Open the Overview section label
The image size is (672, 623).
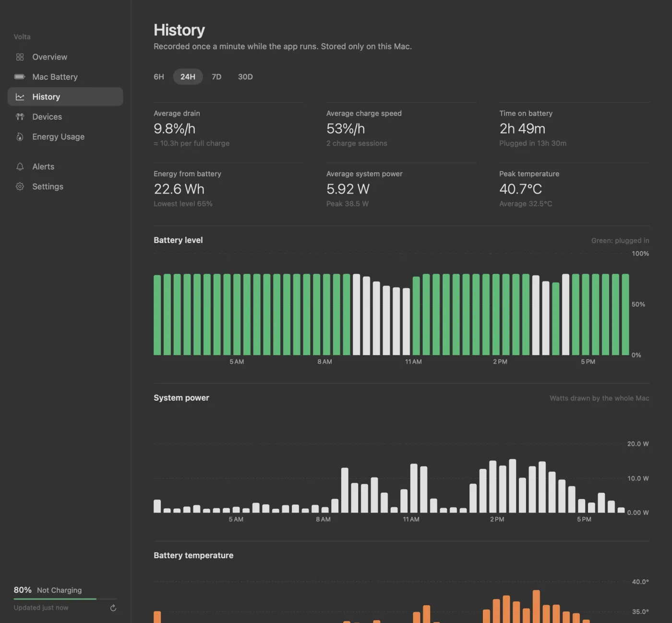click(x=50, y=57)
